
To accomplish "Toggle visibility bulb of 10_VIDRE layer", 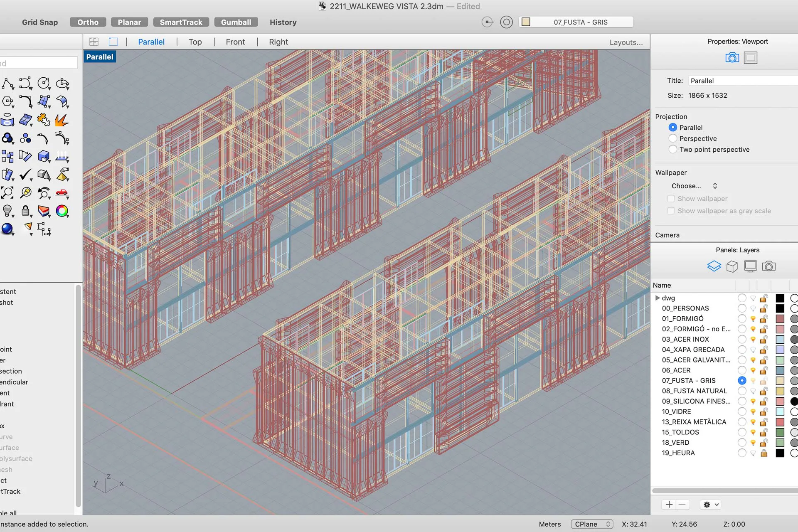I will [x=753, y=412].
